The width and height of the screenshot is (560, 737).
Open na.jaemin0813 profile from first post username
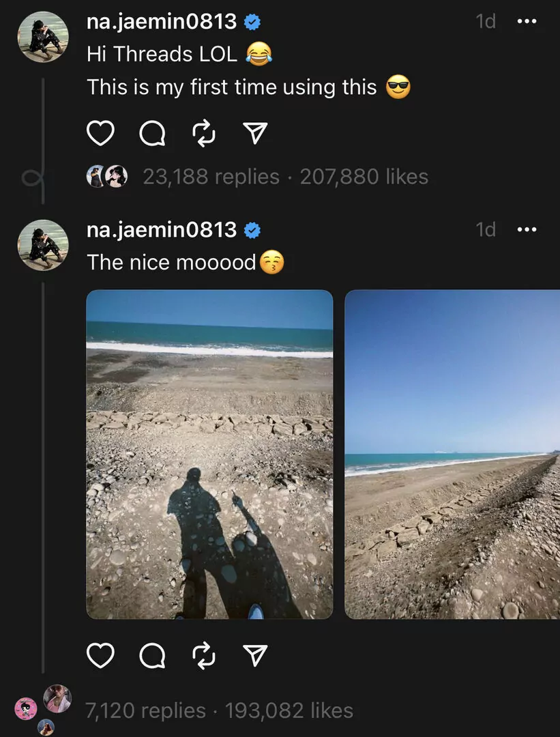coord(162,22)
